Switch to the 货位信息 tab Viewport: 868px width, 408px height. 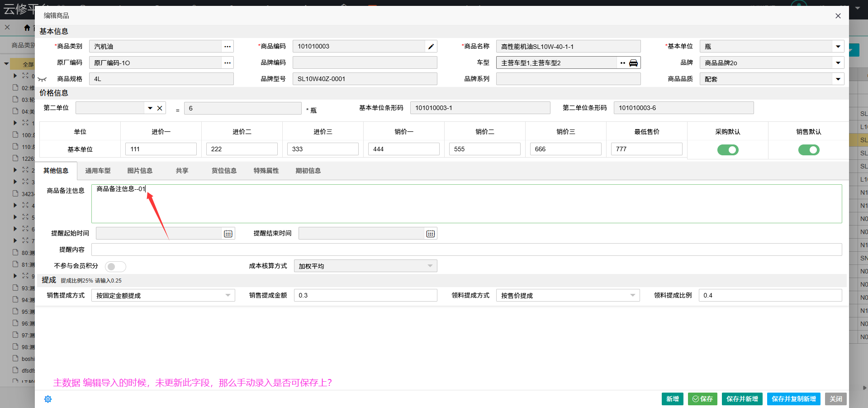224,171
